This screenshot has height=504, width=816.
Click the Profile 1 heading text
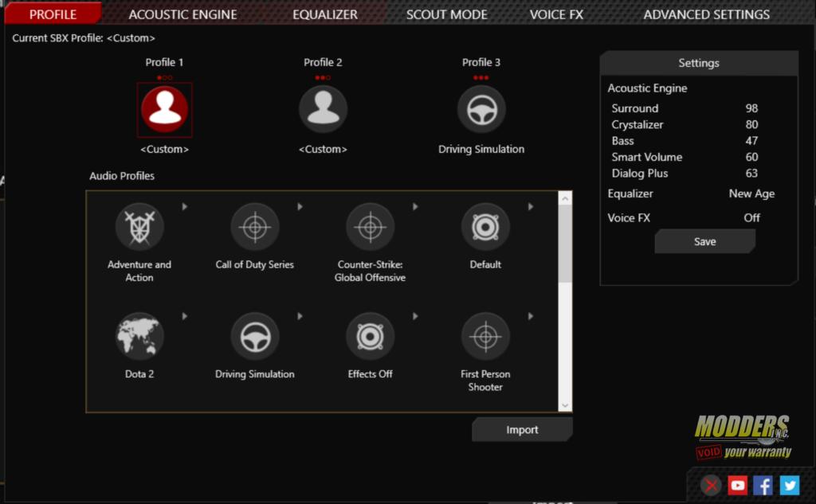164,62
